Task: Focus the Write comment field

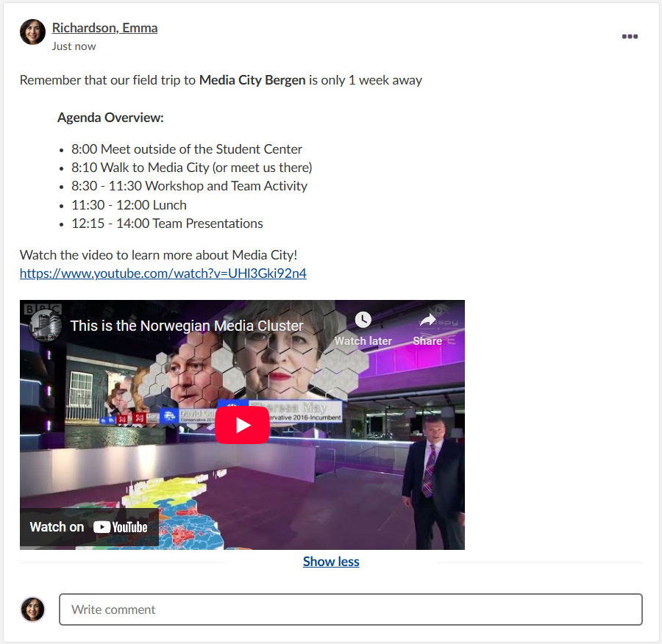Action: click(x=350, y=609)
